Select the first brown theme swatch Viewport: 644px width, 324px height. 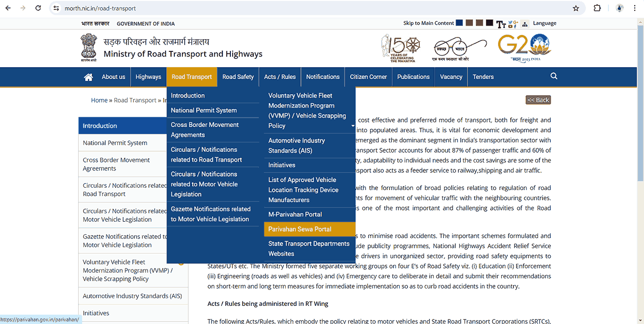pyautogui.click(x=469, y=23)
